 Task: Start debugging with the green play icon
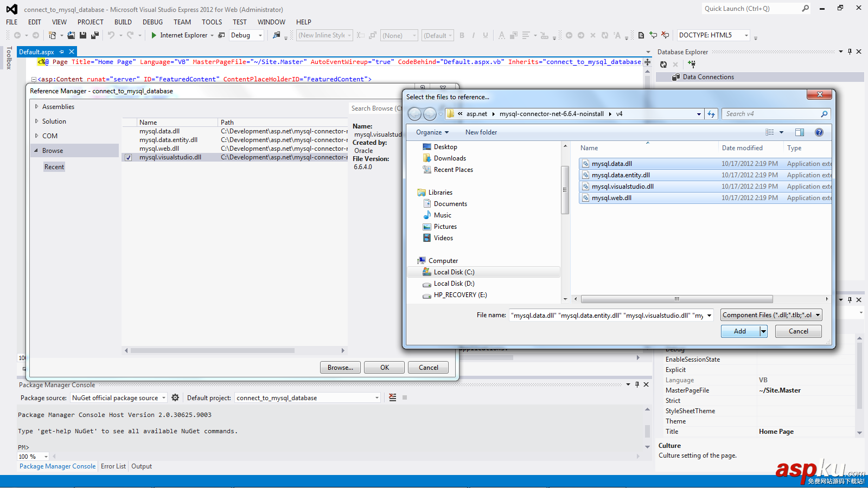tap(154, 35)
